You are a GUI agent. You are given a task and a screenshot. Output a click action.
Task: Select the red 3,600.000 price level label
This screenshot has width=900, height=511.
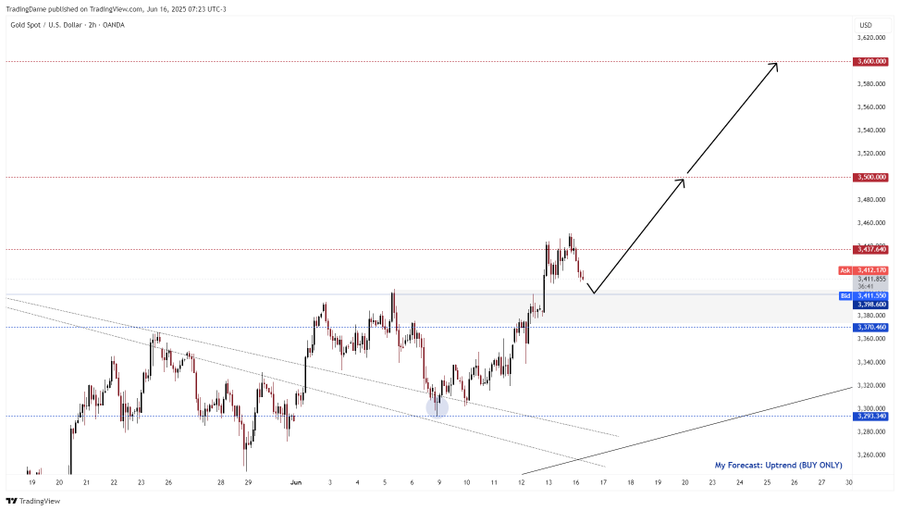click(871, 61)
